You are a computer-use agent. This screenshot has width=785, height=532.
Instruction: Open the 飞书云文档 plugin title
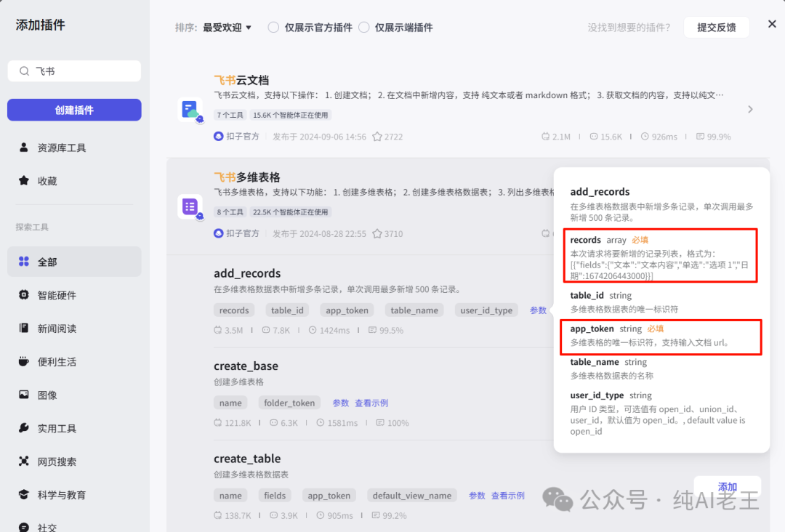[241, 80]
